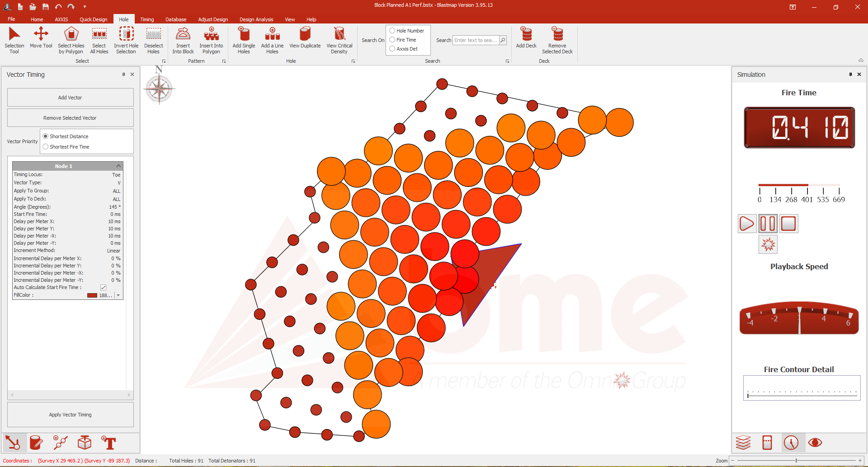Undo using title bar arrow

pyautogui.click(x=58, y=7)
